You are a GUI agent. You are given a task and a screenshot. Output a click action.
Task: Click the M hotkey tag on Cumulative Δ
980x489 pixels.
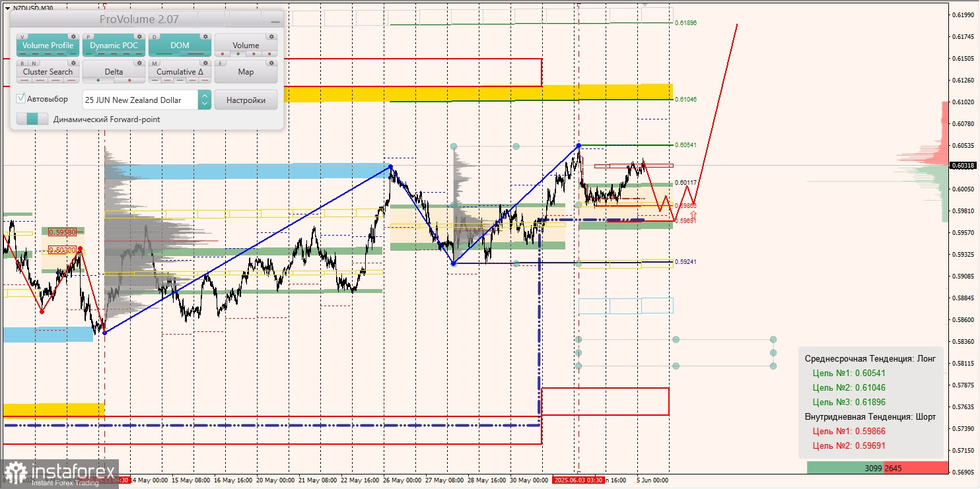[x=155, y=63]
